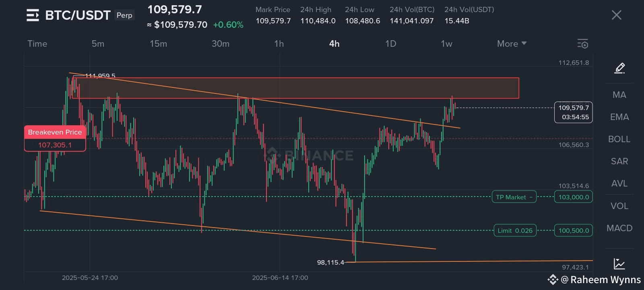Viewport: 644px width, 290px height.
Task: Select the 1D timeframe
Action: (390, 43)
